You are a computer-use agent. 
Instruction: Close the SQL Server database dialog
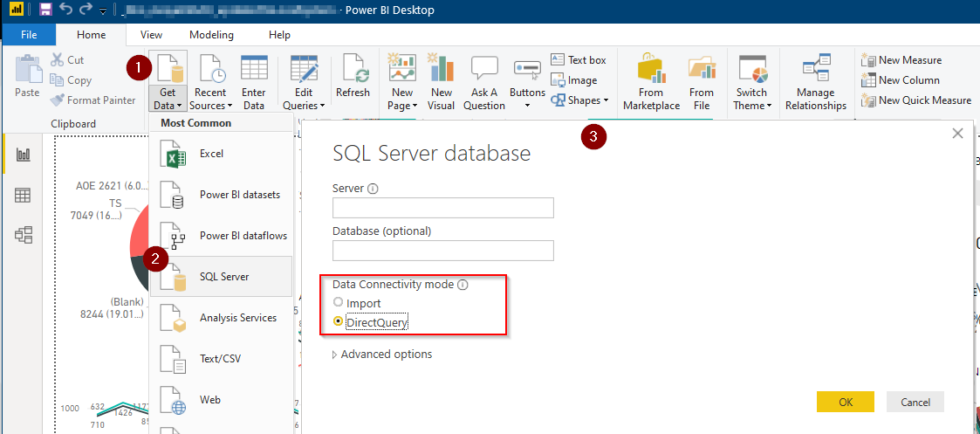click(956, 133)
